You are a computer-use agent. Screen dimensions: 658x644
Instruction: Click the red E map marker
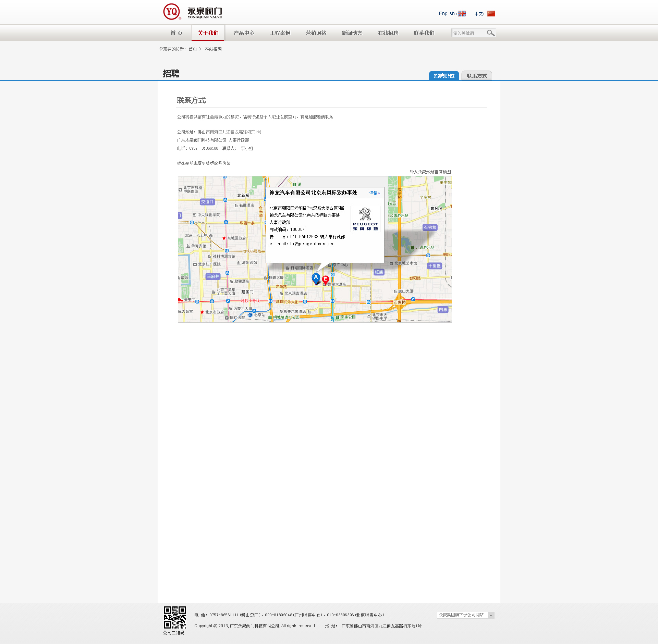point(326,279)
